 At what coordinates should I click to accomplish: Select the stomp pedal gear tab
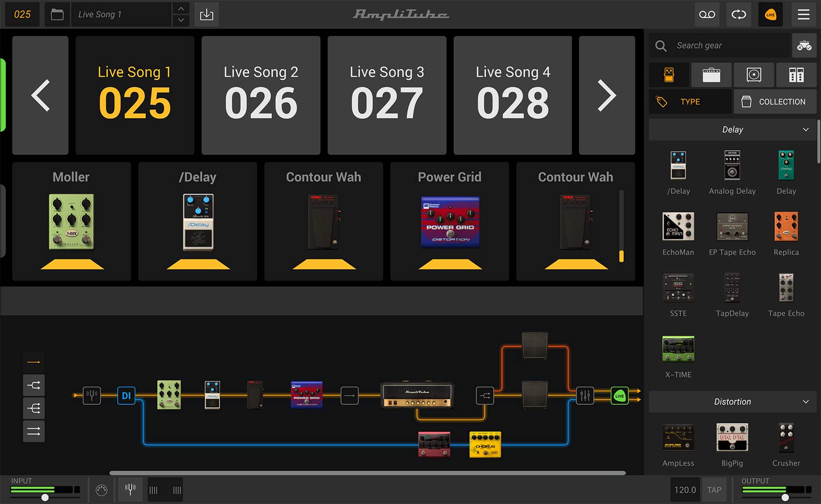tap(669, 75)
